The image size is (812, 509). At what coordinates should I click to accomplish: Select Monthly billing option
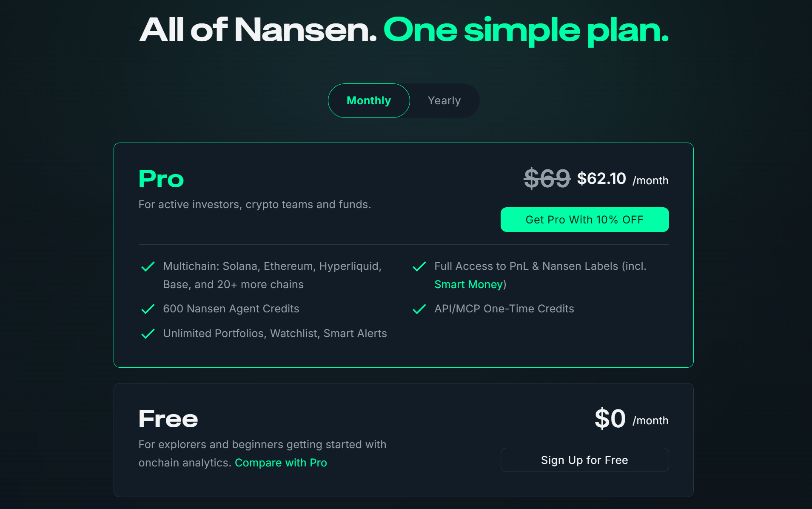[x=368, y=100]
